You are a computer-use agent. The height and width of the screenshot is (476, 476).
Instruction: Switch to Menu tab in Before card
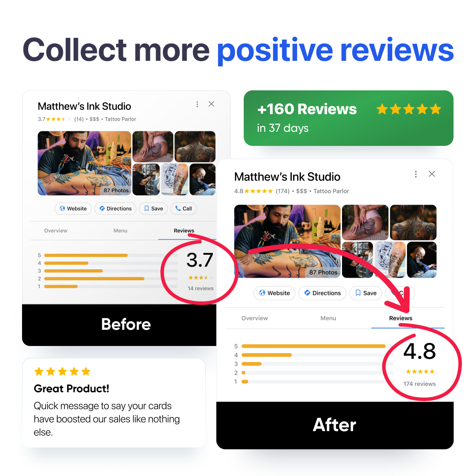(120, 231)
